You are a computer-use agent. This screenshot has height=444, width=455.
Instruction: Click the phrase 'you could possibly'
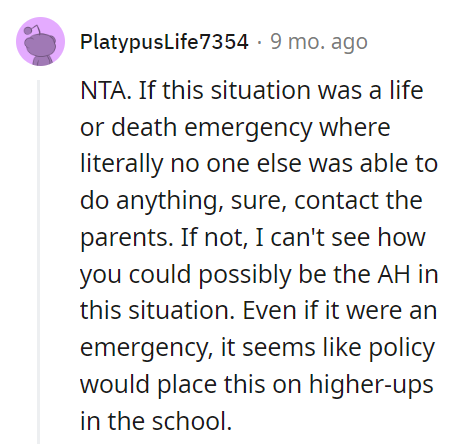click(186, 275)
